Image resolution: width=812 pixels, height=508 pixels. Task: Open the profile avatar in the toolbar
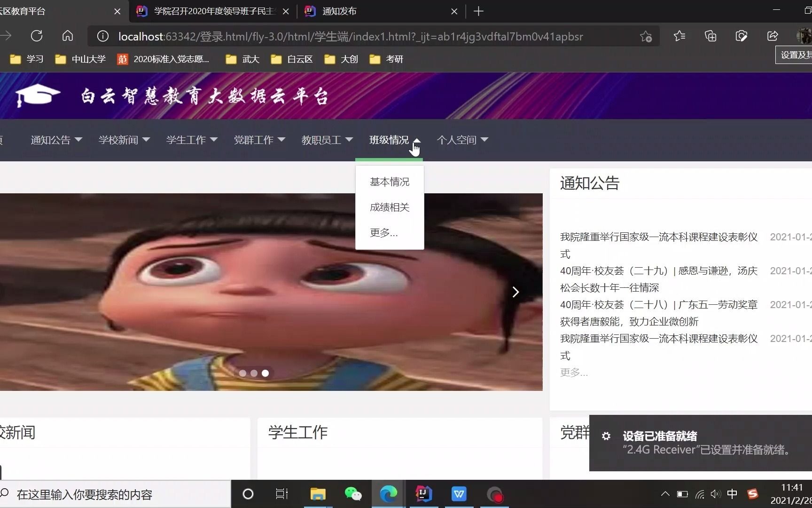tap(804, 36)
